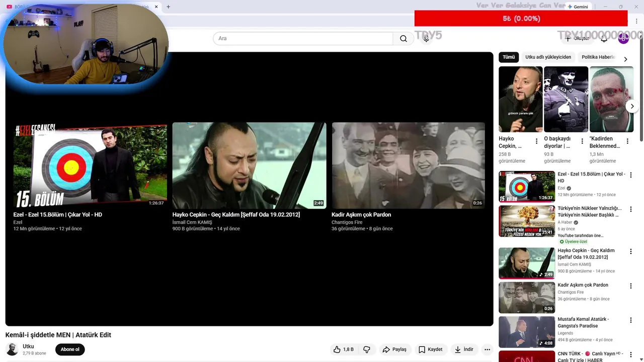Play Ezel 15.Bölüm endscreen suggestion
644x362 pixels.
(x=90, y=166)
